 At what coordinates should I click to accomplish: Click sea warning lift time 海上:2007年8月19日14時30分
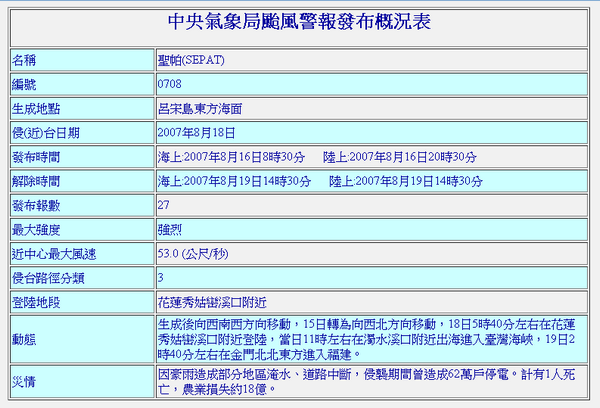(x=234, y=181)
